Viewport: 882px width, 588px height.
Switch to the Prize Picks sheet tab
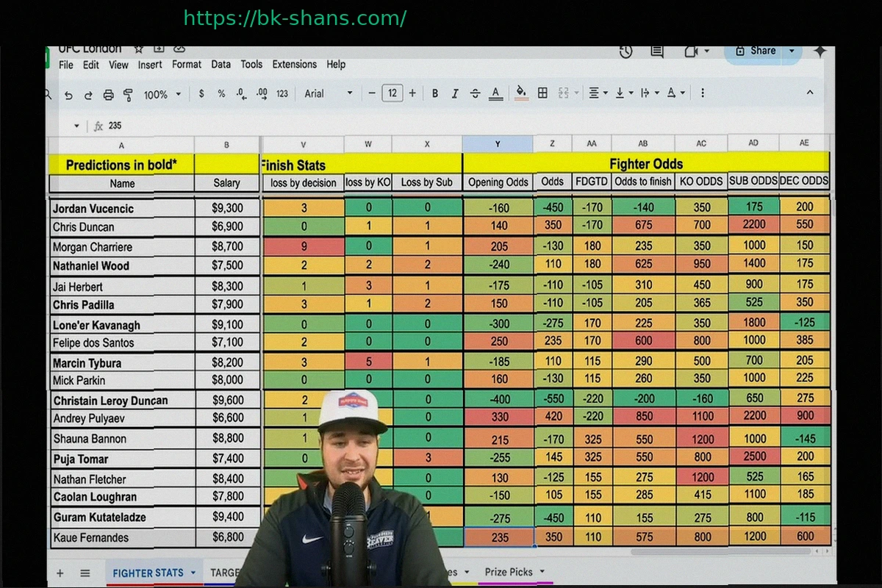[x=509, y=572]
